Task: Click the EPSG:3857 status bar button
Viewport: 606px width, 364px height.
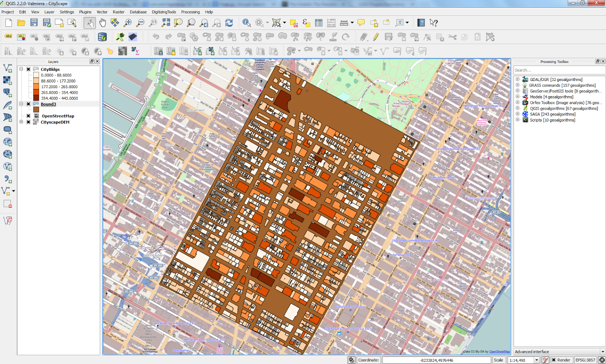Action: coord(586,360)
